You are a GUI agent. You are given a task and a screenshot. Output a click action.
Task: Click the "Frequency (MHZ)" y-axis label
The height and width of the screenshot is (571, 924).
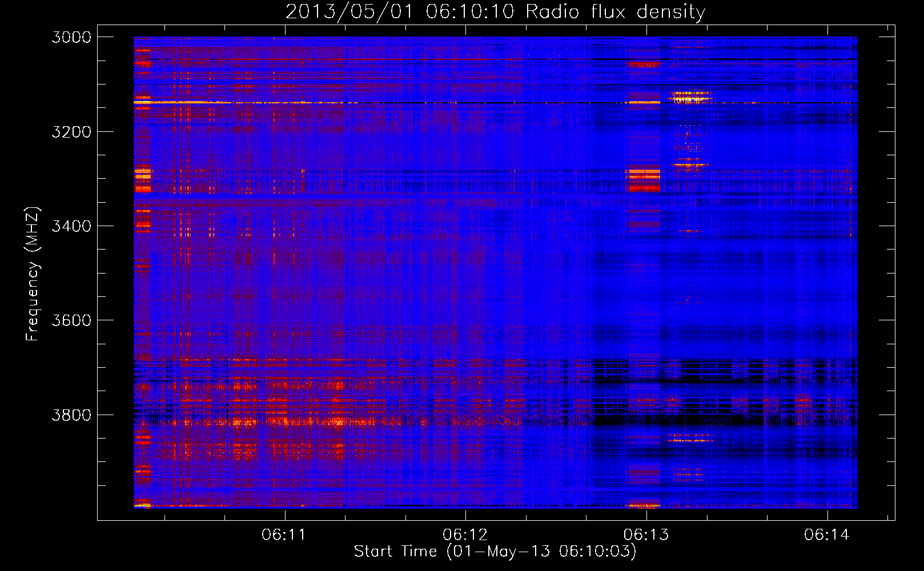click(x=33, y=274)
